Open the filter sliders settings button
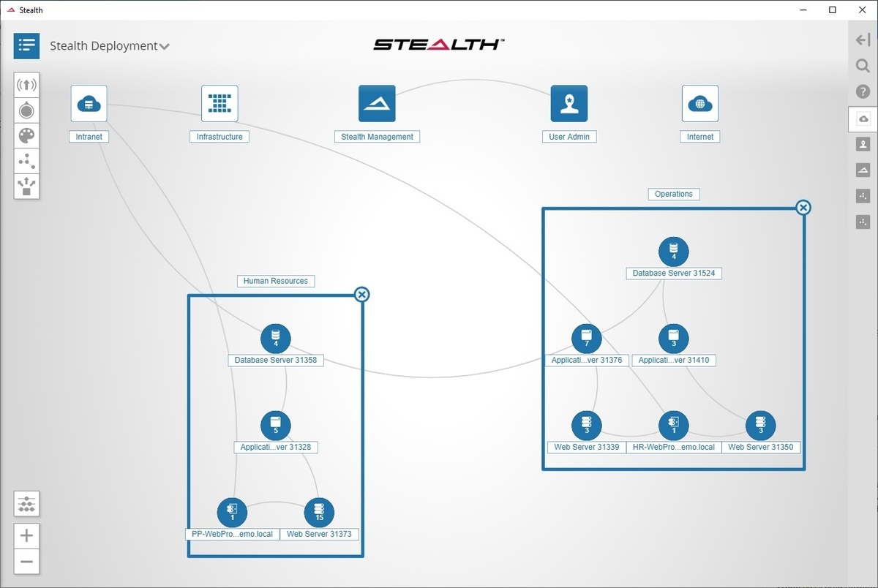Image resolution: width=878 pixels, height=588 pixels. tap(26, 504)
